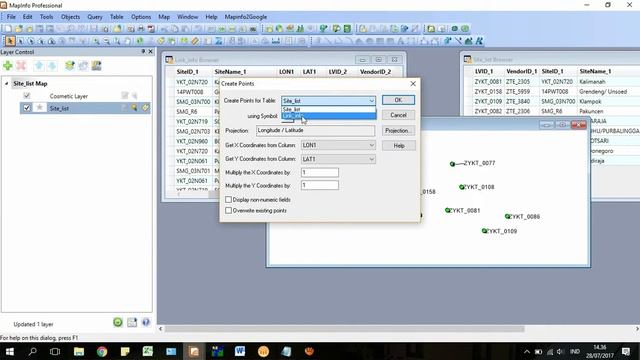Open the Query menu
The width and height of the screenshot is (640, 360).
pos(95,17)
